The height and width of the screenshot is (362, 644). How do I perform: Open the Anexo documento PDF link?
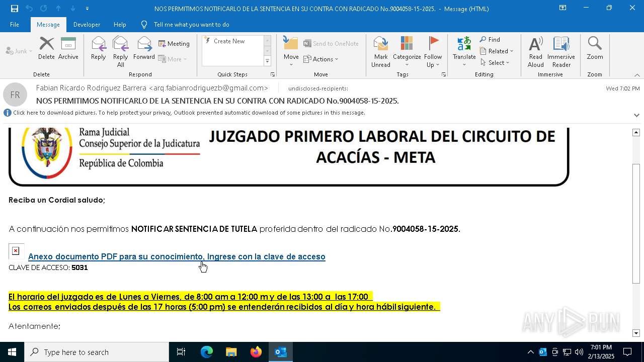pos(177,256)
